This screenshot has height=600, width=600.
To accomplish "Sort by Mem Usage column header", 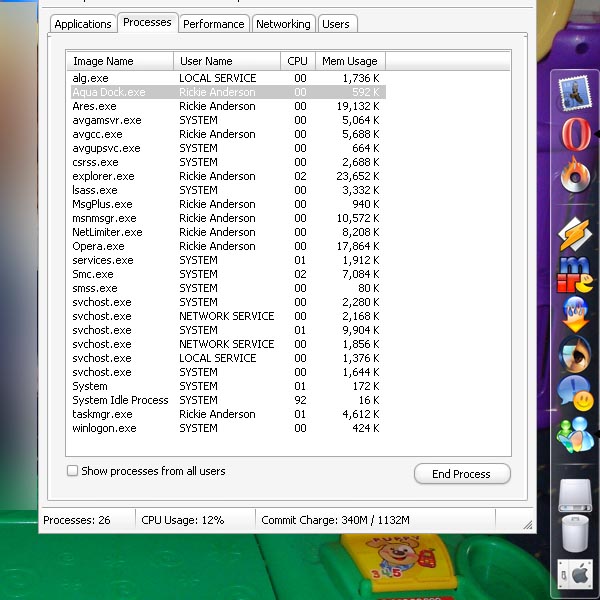I will click(350, 61).
